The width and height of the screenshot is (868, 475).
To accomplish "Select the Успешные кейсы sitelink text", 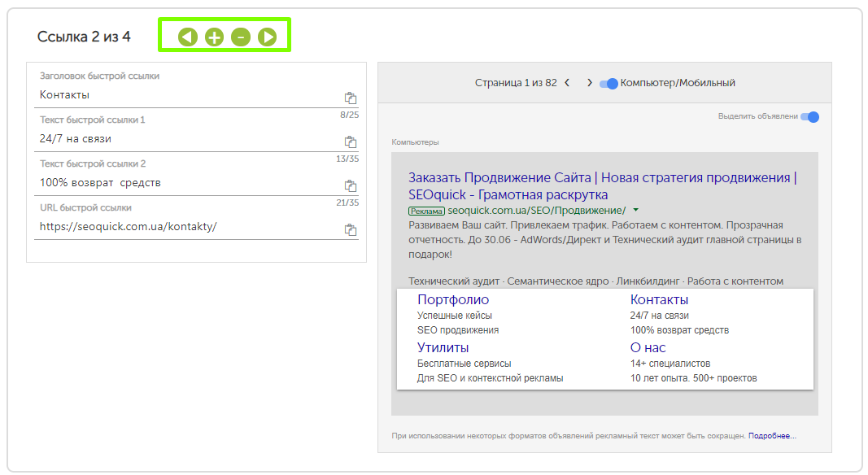I will pos(455,316).
